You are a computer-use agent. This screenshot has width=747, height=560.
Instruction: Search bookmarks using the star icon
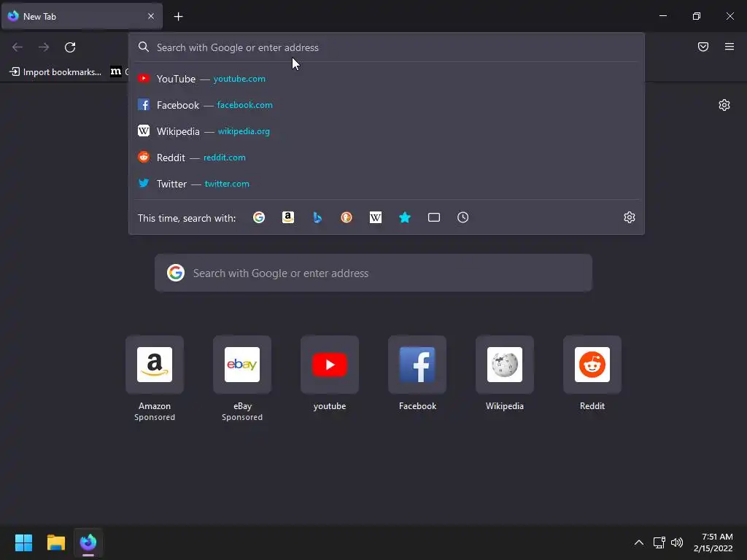click(404, 217)
